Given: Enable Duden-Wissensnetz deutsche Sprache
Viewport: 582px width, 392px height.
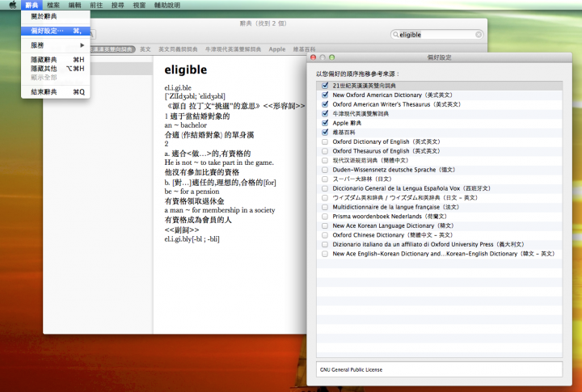Looking at the screenshot, I should point(325,170).
